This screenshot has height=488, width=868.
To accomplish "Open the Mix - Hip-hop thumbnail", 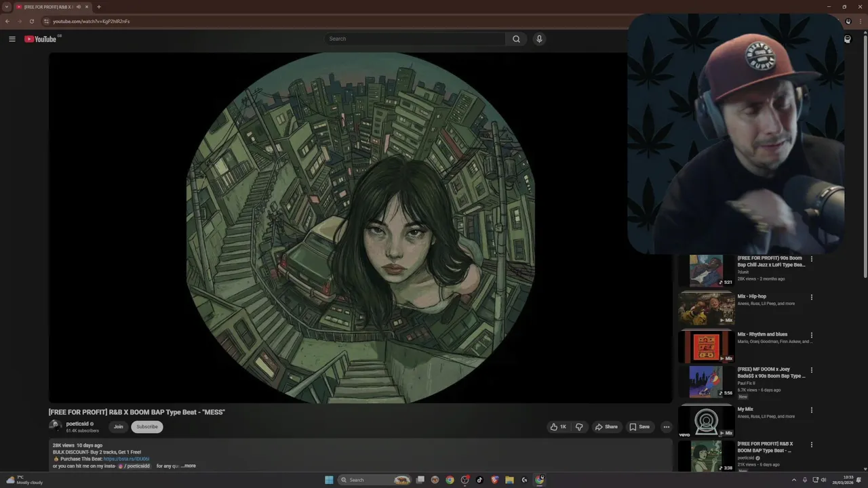I will tap(707, 308).
